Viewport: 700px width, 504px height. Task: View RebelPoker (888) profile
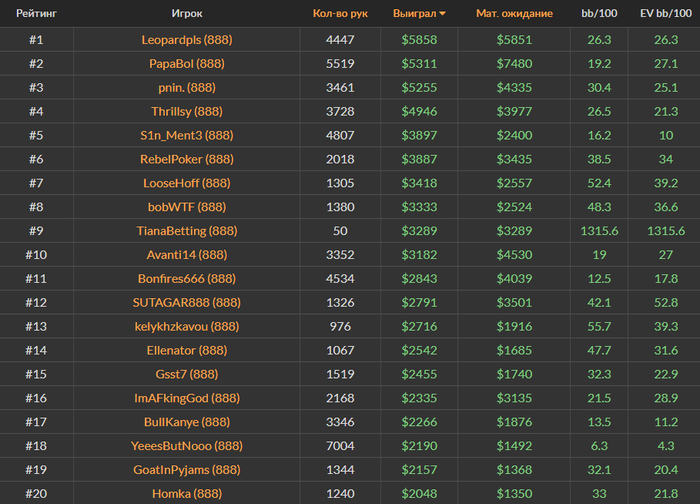click(x=187, y=159)
